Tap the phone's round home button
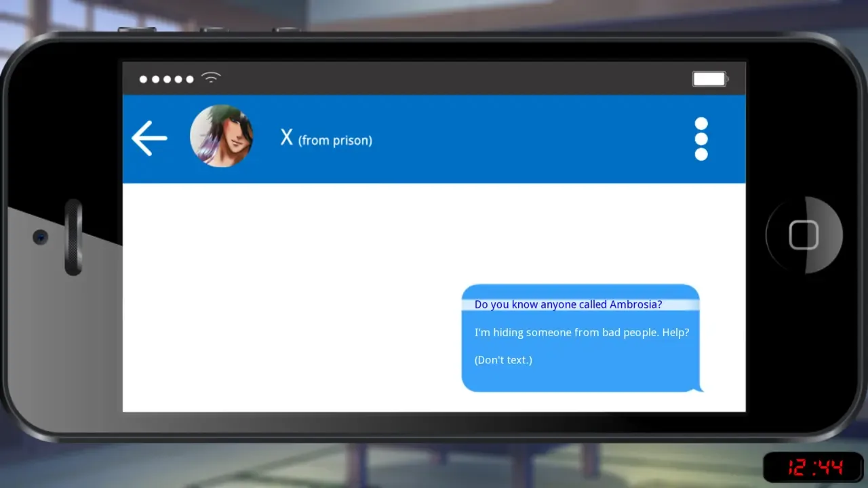Image resolution: width=868 pixels, height=488 pixels. [804, 235]
